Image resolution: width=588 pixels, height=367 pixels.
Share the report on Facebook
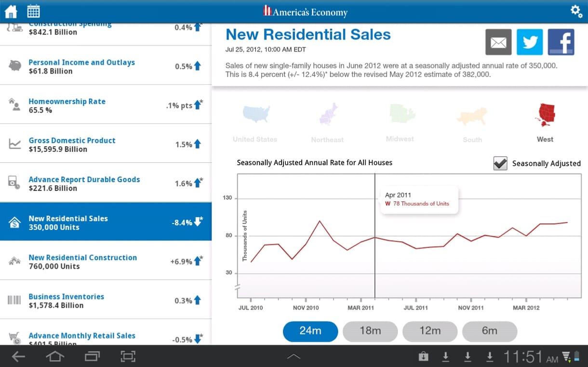pos(561,42)
